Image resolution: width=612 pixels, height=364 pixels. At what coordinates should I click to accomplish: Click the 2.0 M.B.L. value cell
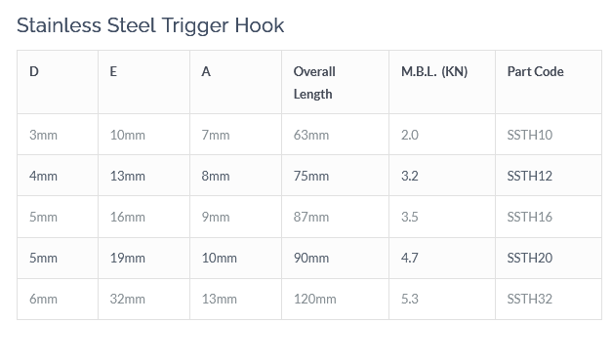(442, 135)
